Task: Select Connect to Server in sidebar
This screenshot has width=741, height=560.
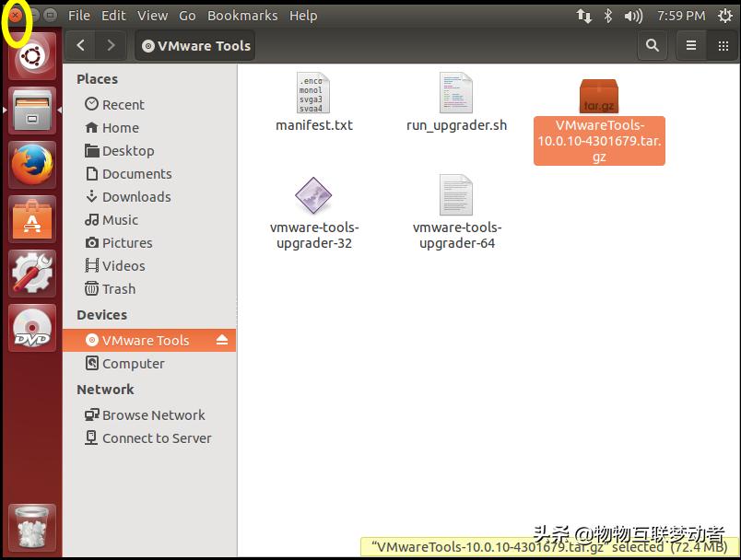Action: point(153,437)
